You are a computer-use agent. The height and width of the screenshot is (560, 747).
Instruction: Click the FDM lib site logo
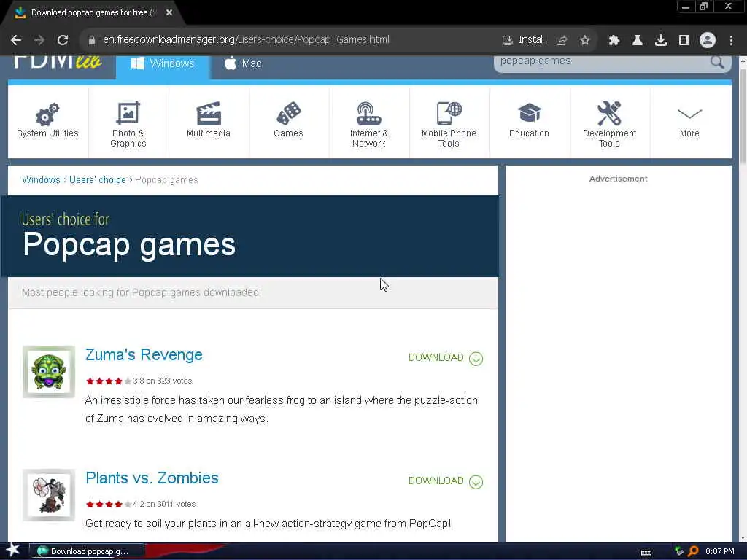tap(58, 63)
